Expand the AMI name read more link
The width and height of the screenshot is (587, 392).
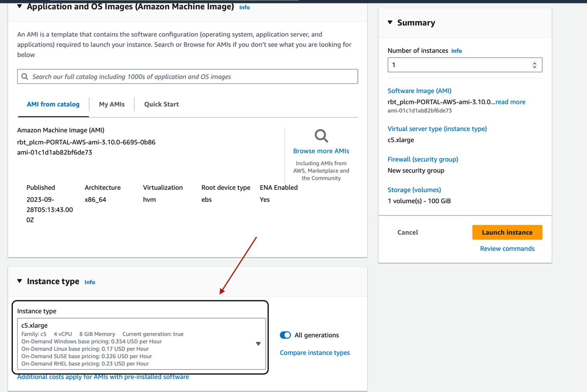pos(510,102)
